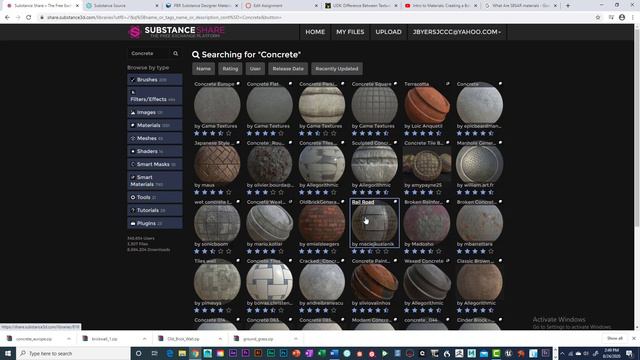Click the corner icon on Rail Road card

pos(395,202)
